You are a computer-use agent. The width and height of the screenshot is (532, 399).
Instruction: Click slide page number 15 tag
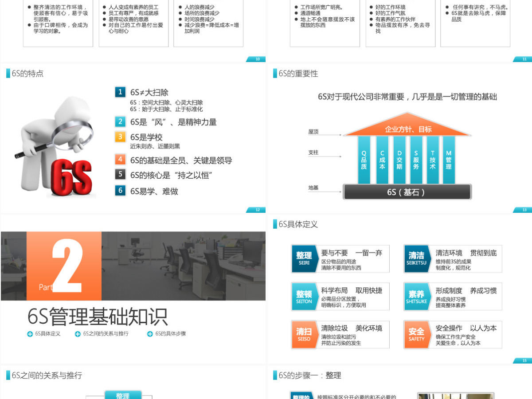point(523,361)
